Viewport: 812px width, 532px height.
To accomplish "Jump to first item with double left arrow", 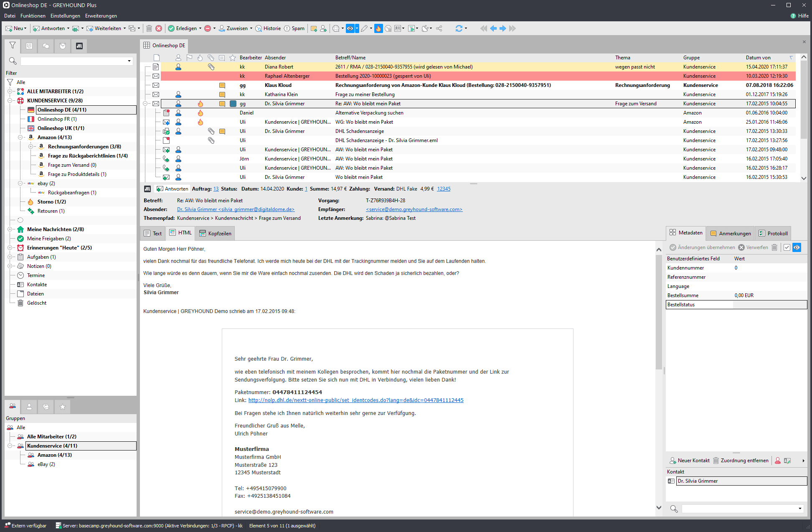I will [484, 28].
